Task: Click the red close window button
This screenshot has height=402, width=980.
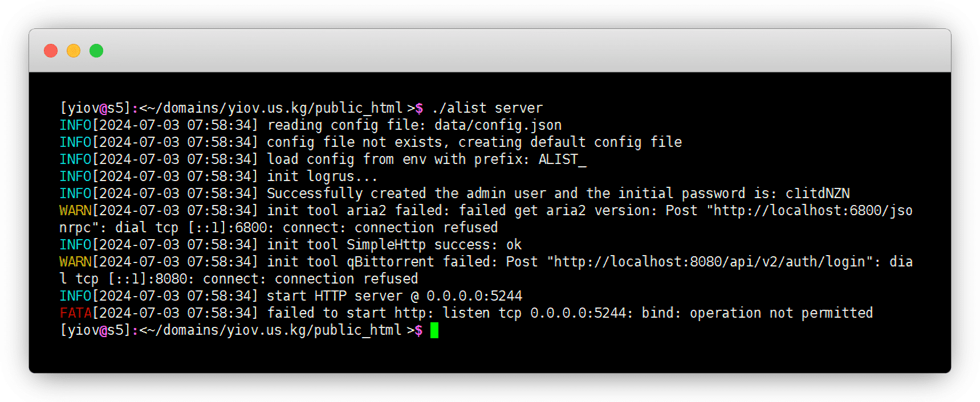Action: pyautogui.click(x=51, y=51)
